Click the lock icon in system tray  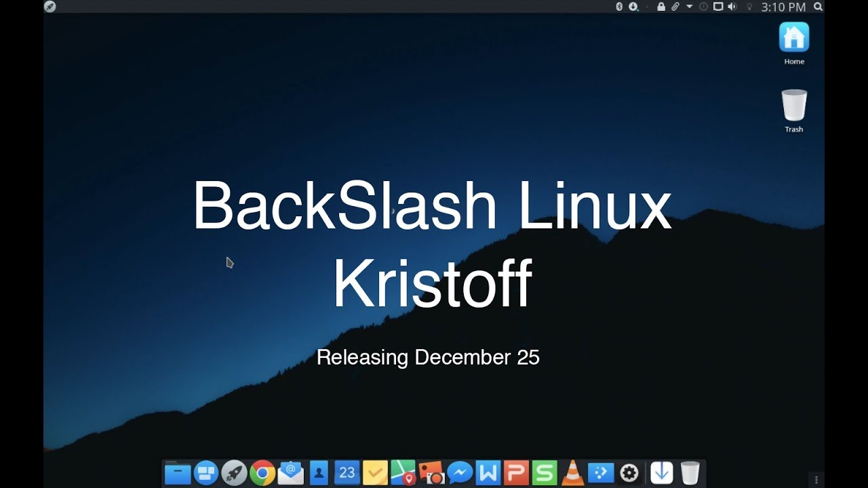coord(661,7)
